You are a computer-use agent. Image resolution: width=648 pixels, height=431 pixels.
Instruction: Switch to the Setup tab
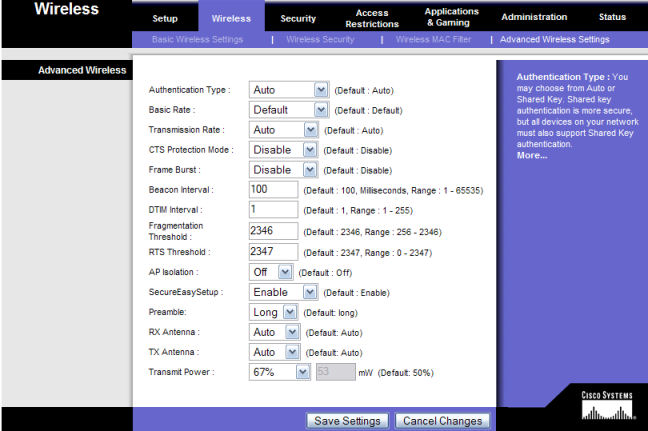point(165,18)
